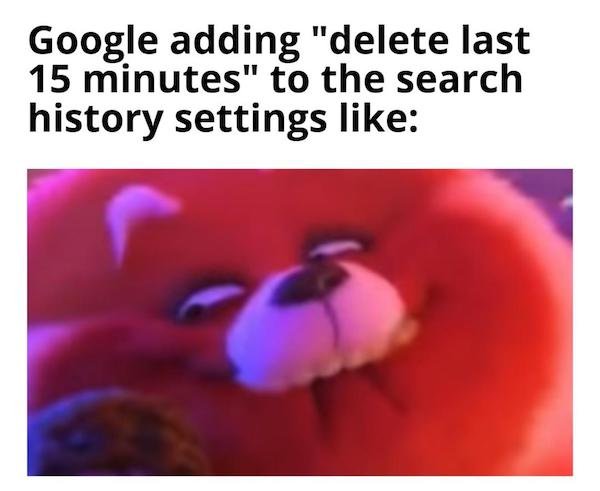Click the word "Google" in the caption
Screen dimensions: 600x491
coord(93,41)
